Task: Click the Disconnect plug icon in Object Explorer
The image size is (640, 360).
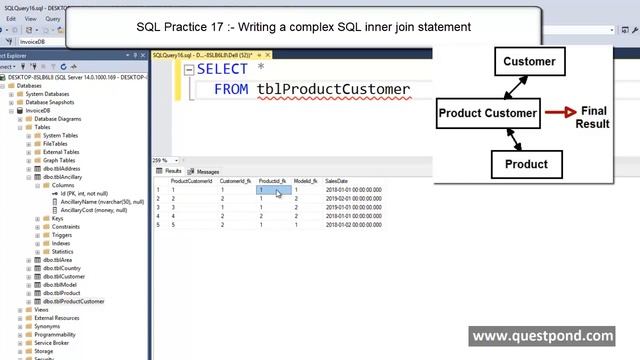Action: (x=33, y=67)
